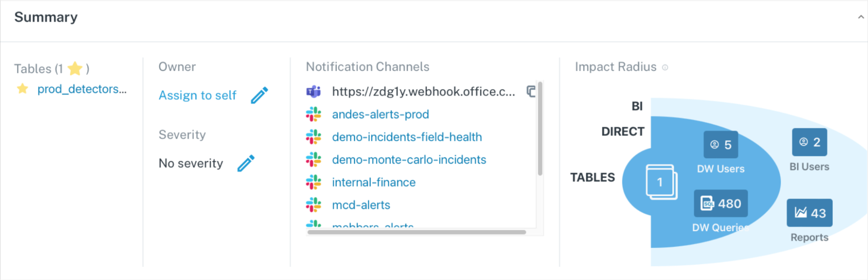The image size is (868, 280).
Task: Open the andes-alerts-prod Slack channel
Action: [x=380, y=115]
